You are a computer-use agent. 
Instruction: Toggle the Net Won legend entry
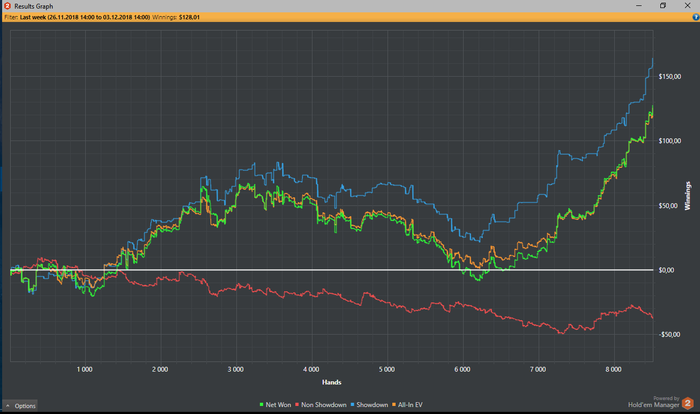click(x=275, y=405)
